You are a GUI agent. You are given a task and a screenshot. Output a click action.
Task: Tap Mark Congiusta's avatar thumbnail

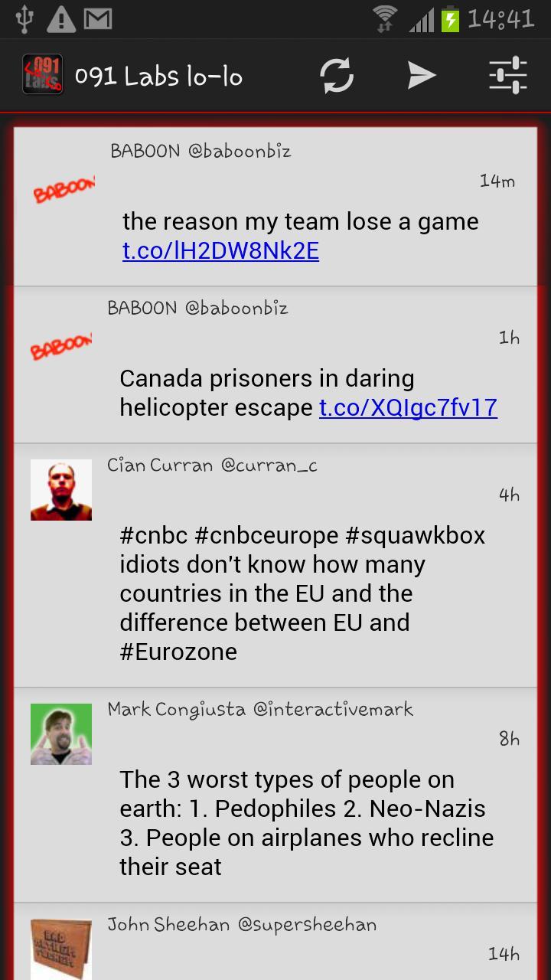pos(61,734)
